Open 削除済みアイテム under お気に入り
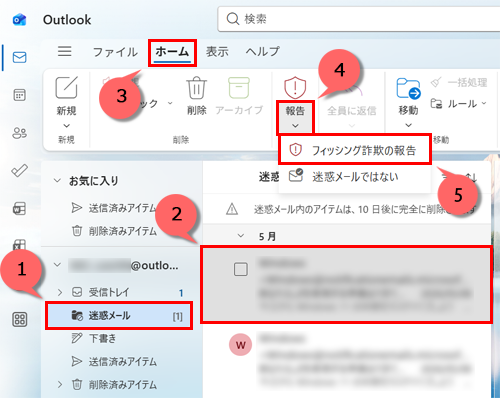This screenshot has height=398, width=500. click(x=114, y=231)
